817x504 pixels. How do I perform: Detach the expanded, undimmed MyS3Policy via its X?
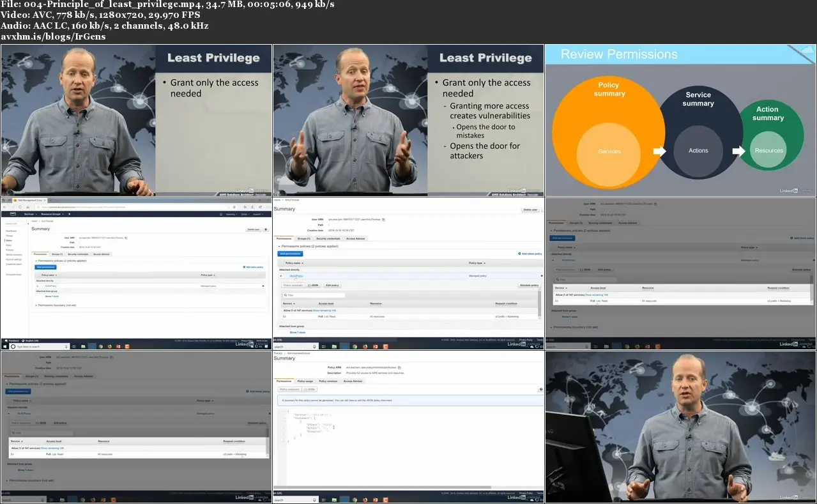pyautogui.click(x=541, y=276)
